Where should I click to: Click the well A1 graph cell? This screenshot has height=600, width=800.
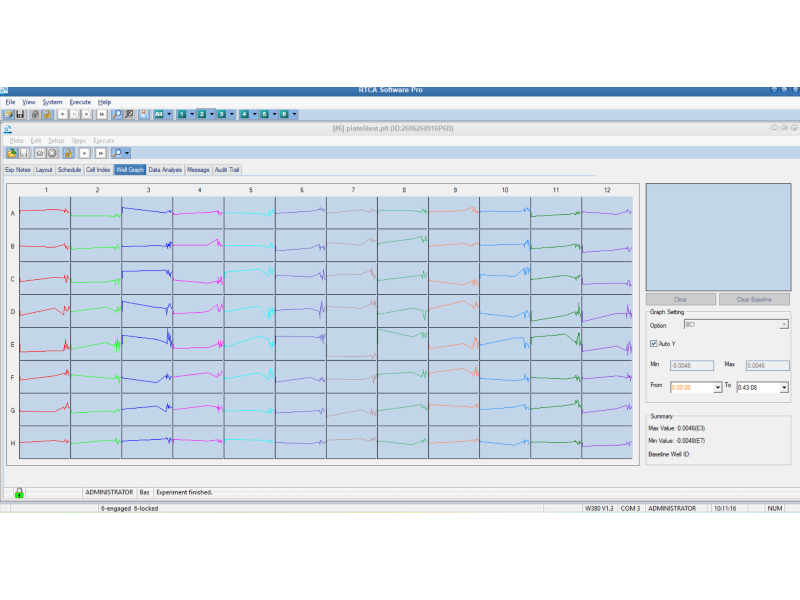[x=45, y=213]
